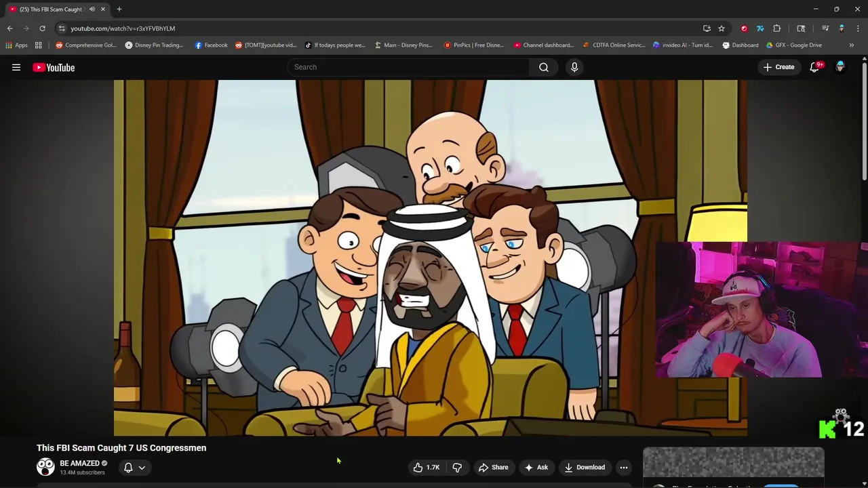Click the red circular extension icon
The image size is (868, 488).
[744, 28]
